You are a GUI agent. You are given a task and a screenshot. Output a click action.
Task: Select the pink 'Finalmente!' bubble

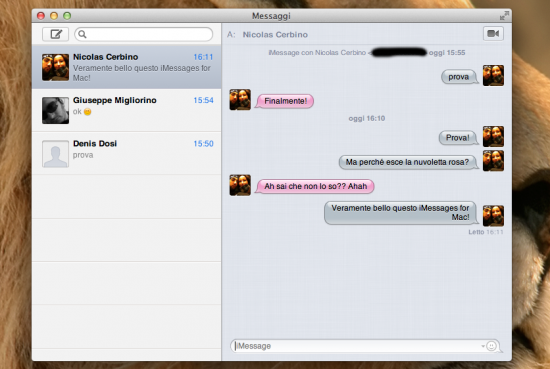coord(285,101)
